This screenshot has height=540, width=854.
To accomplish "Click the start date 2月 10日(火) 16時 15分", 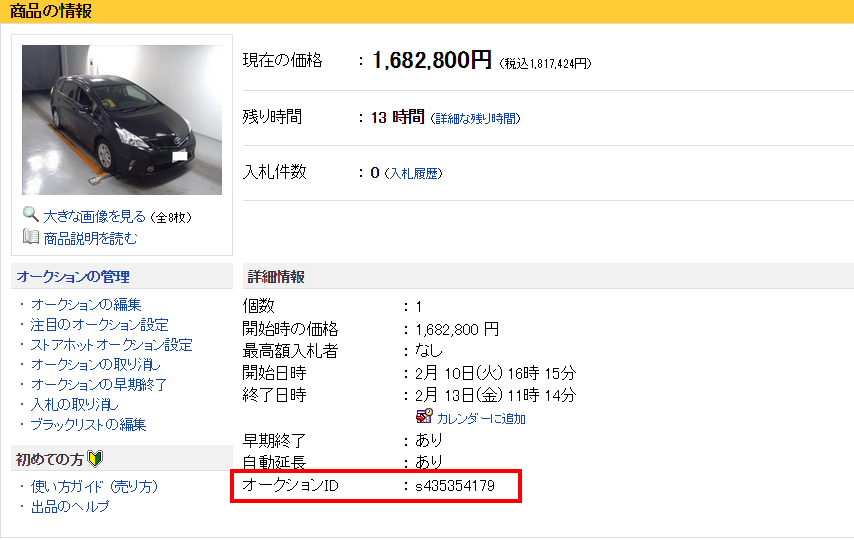I will 495,373.
